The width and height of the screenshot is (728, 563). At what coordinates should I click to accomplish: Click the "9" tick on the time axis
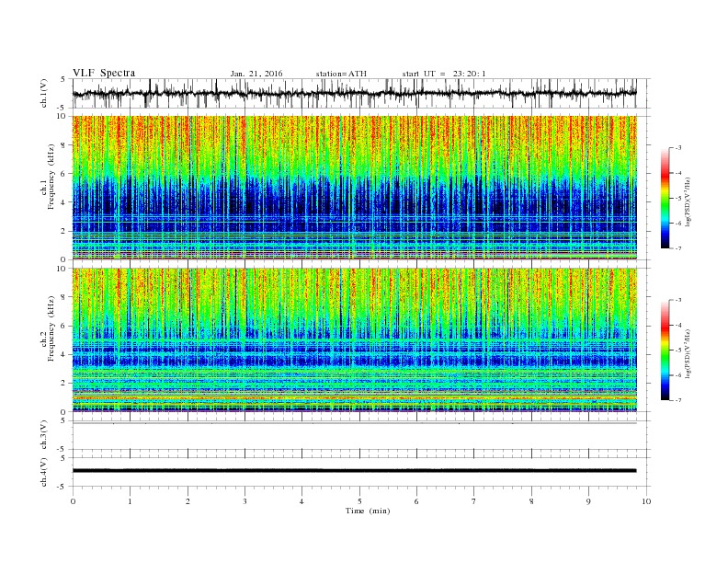tap(588, 501)
